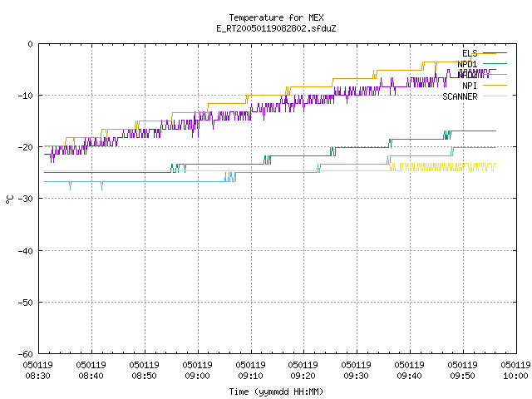
Task: Click the x-axis tick 050119 09:00
Action: [x=197, y=371]
